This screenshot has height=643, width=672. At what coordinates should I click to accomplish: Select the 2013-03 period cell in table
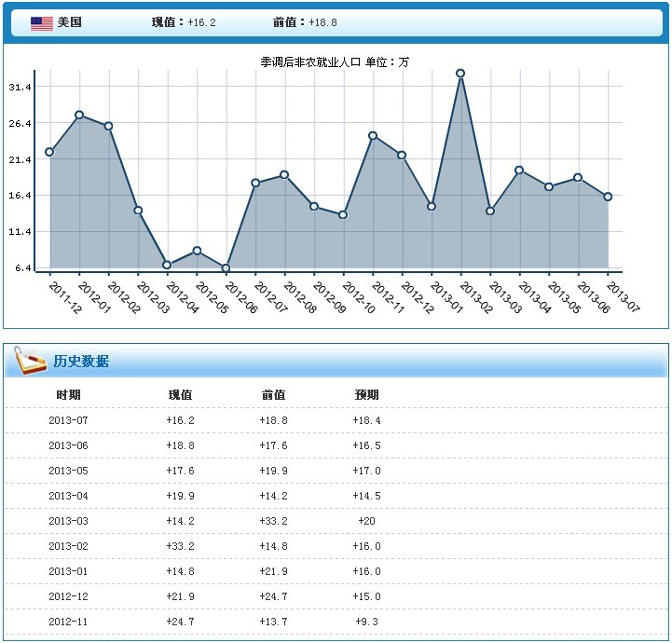click(x=68, y=521)
